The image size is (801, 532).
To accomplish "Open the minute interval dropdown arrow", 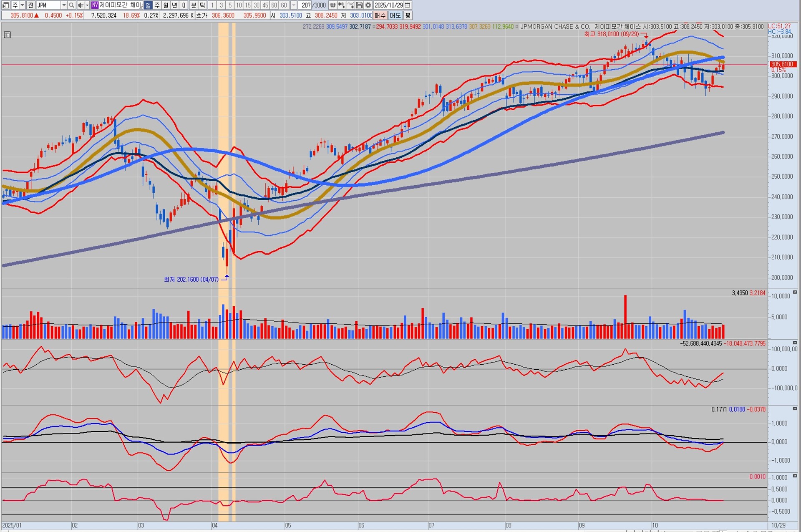I will (x=294, y=5).
